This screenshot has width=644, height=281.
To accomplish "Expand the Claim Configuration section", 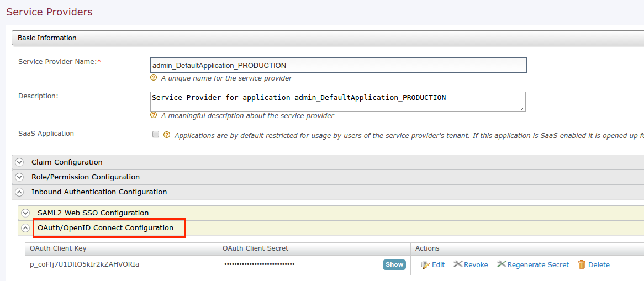I will click(20, 162).
